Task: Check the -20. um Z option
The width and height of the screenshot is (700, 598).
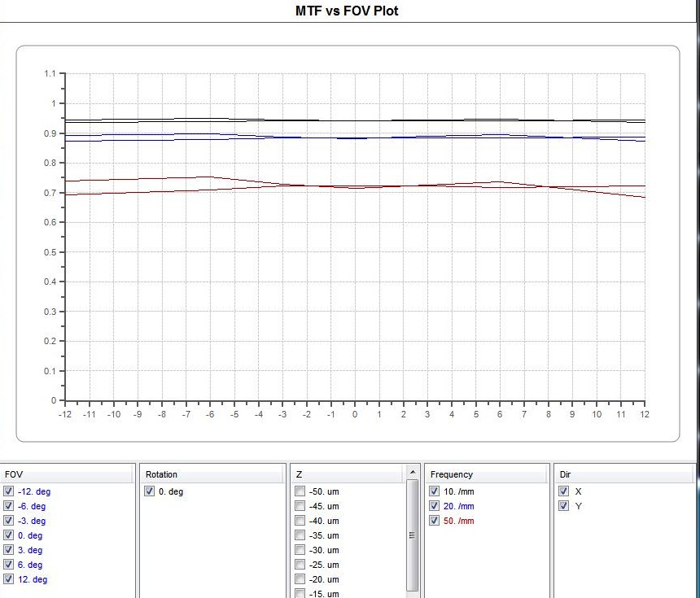Action: pos(300,579)
